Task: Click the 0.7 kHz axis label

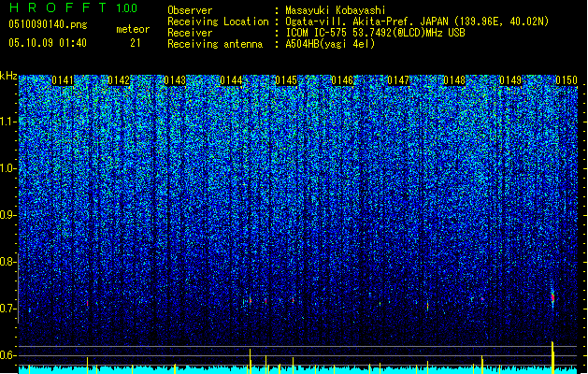Action: [7, 309]
